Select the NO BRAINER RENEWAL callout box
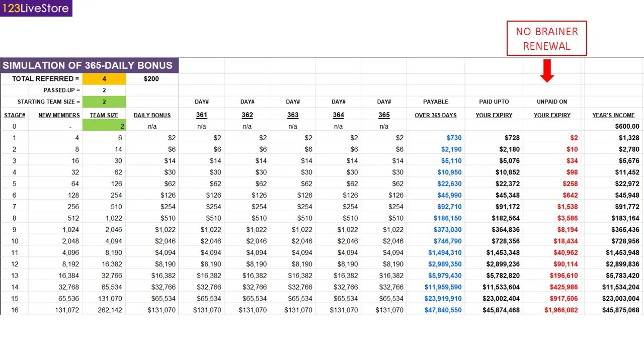This screenshot has width=644, height=362. (546, 38)
